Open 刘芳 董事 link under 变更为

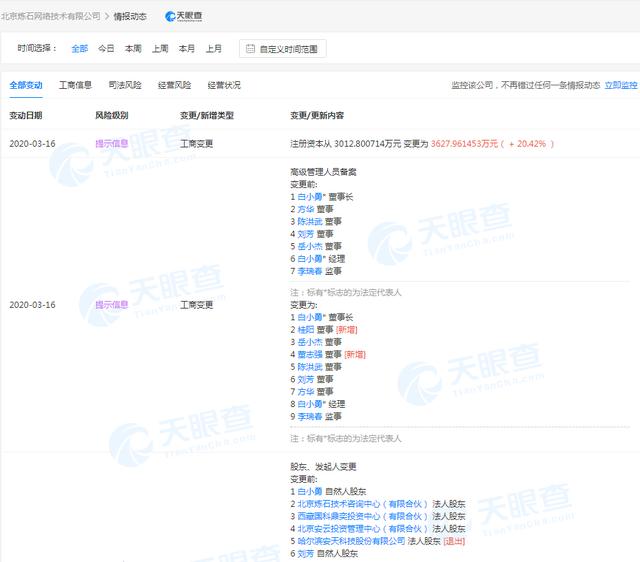[306, 380]
